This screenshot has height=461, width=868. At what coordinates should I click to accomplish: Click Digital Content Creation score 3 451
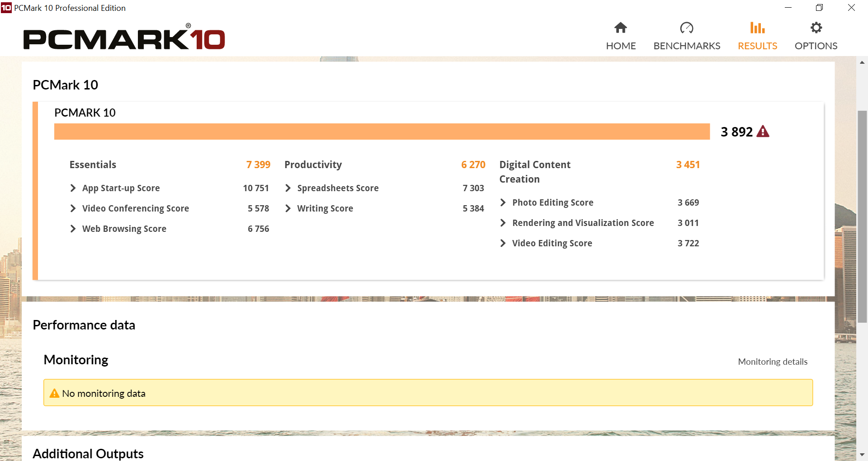688,165
